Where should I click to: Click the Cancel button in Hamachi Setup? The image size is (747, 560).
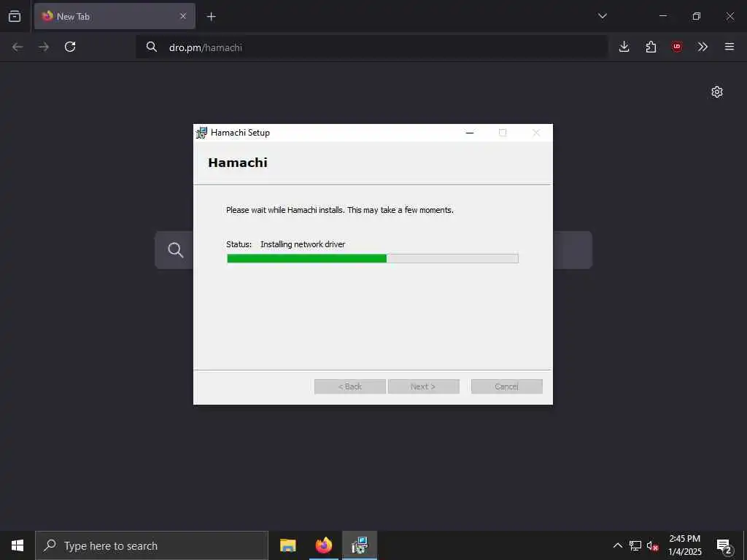(506, 386)
